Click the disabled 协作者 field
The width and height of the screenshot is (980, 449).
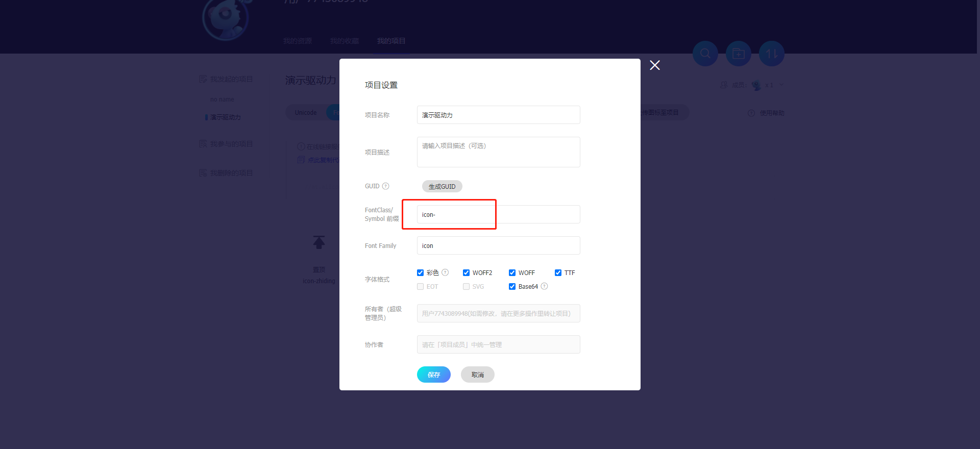pos(499,344)
